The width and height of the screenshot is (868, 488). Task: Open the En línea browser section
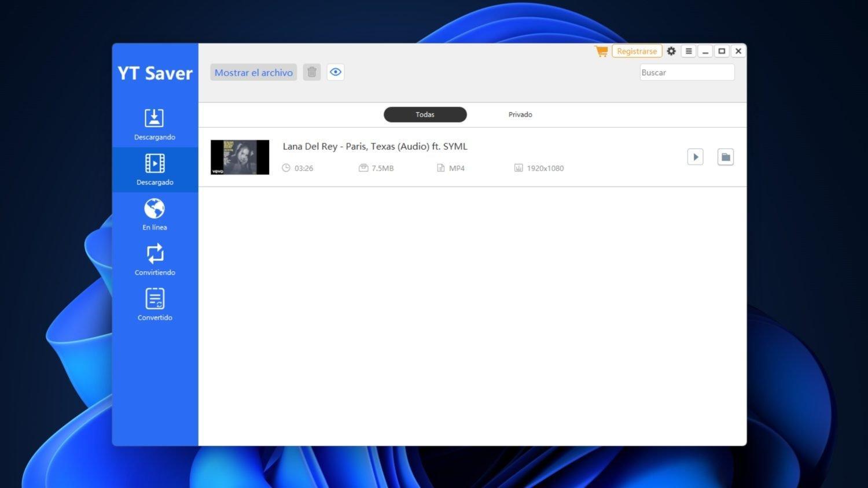155,215
